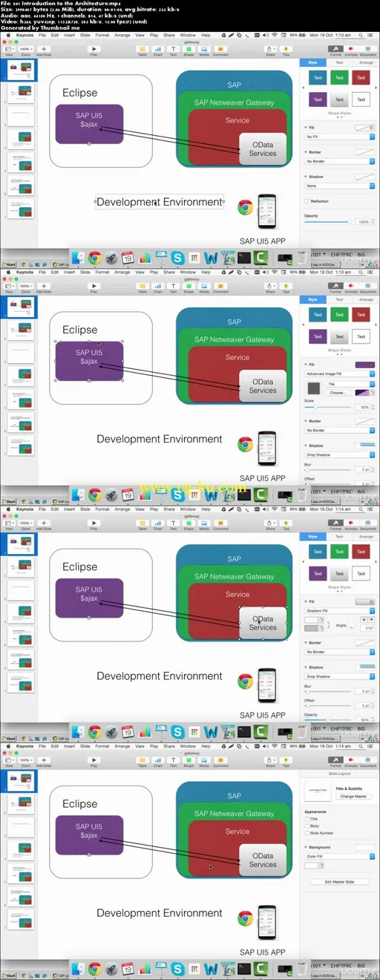380x980 pixels.
Task: Open Chrome dock icon in the No Fill frame
Action: (95, 258)
